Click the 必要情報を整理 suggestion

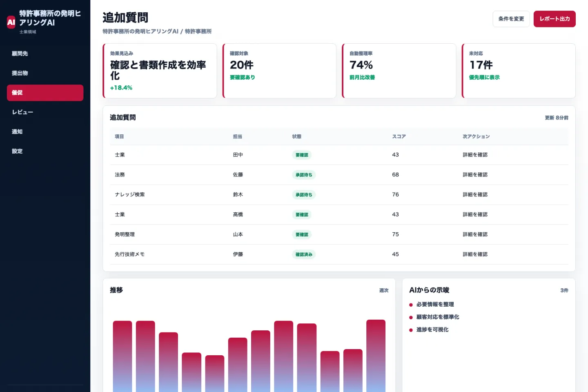click(435, 305)
